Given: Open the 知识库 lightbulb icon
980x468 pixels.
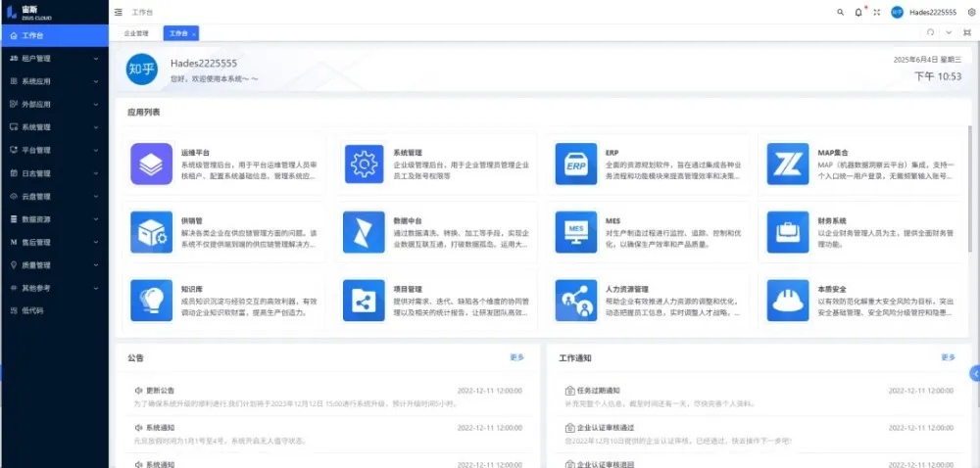Looking at the screenshot, I should pos(151,301).
